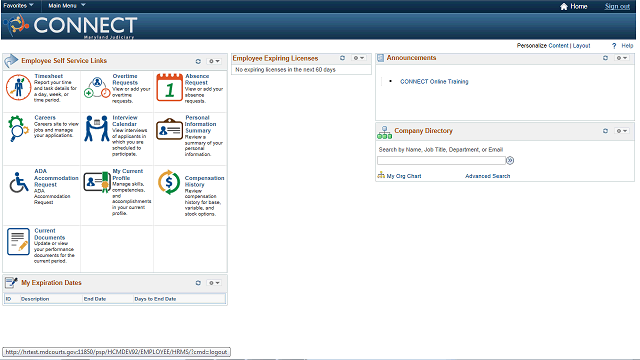
Task: Open the Advanced Search link
Action: (487, 176)
